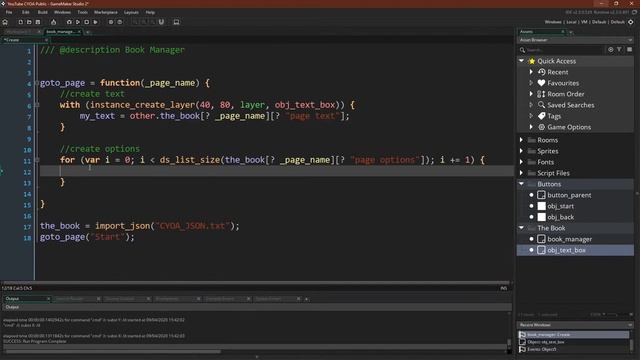Viewport: 640px width, 360px height.
Task: Open the notifications speech-bubble icon
Action: pos(634,13)
